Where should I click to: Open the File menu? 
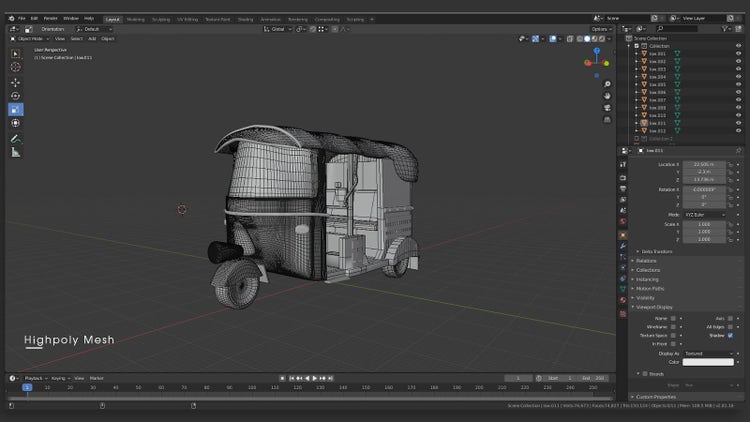[22, 19]
